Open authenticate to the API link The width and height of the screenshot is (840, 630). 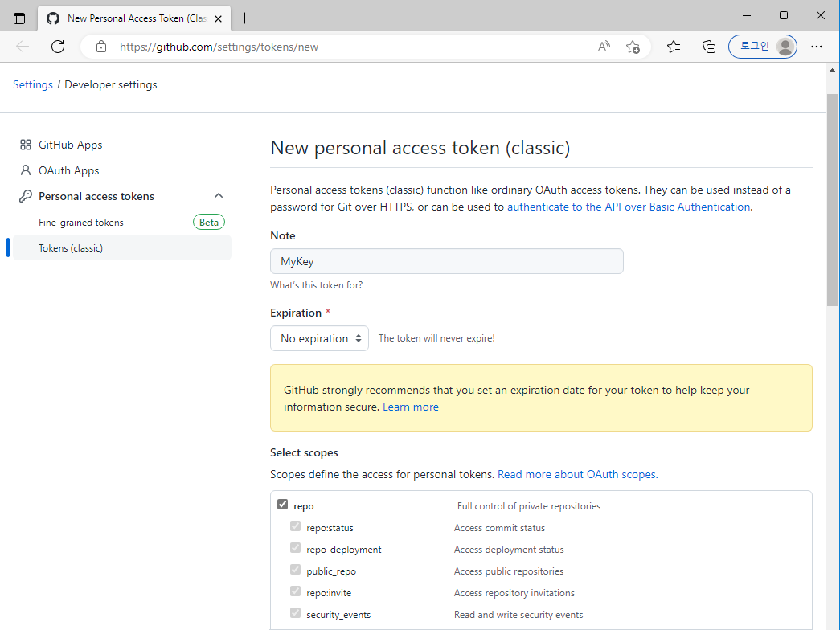coord(629,207)
